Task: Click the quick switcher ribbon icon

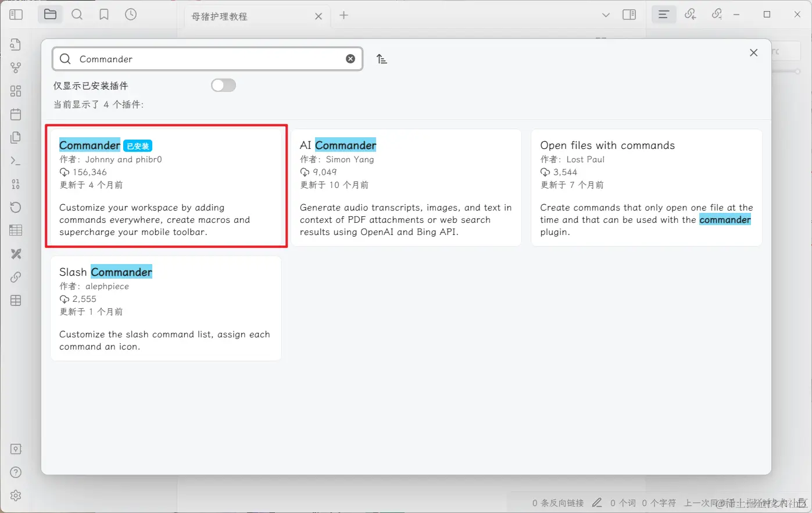Action: pos(16,45)
